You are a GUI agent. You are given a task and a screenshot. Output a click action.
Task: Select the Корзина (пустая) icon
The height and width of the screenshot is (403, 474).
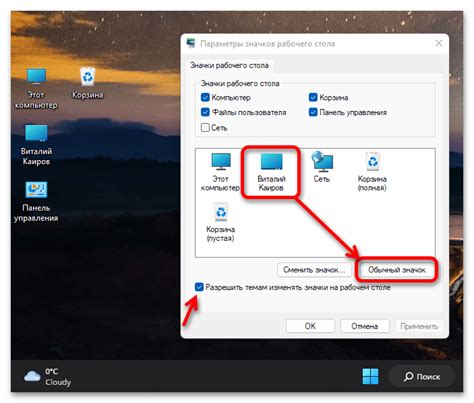tap(220, 222)
